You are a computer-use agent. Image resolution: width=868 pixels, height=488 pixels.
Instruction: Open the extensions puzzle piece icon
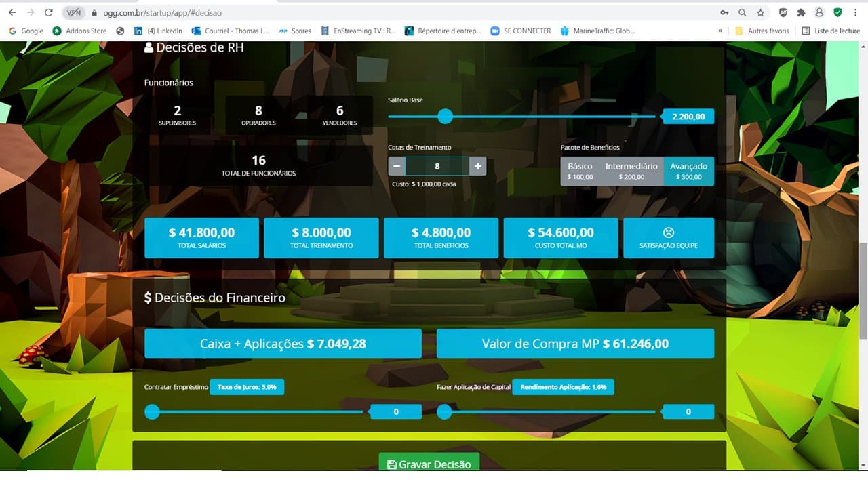(801, 12)
